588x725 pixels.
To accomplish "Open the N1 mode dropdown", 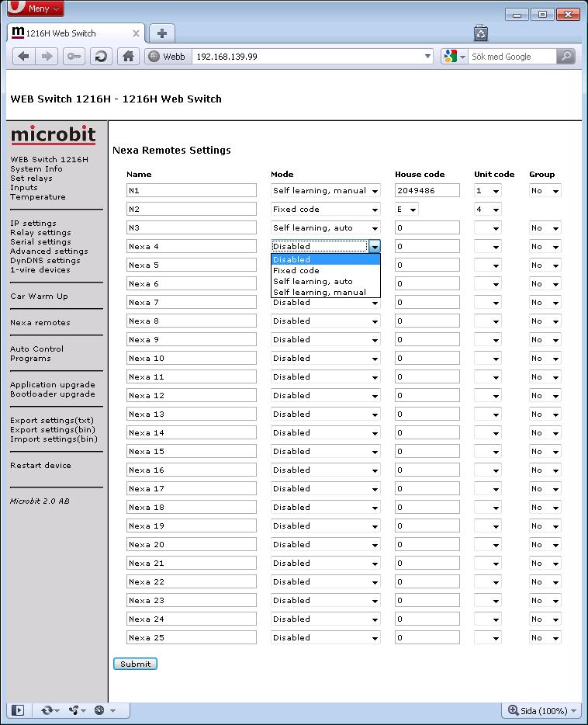I will tap(325, 190).
